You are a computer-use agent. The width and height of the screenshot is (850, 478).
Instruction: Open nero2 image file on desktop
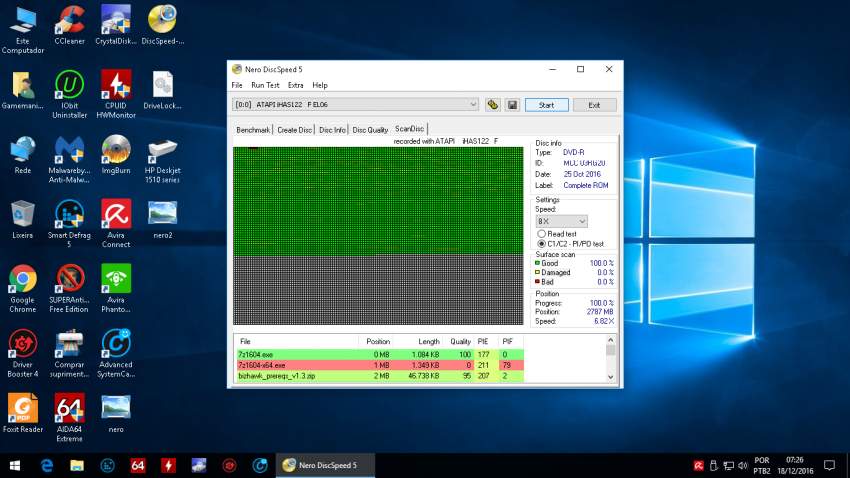point(163,219)
